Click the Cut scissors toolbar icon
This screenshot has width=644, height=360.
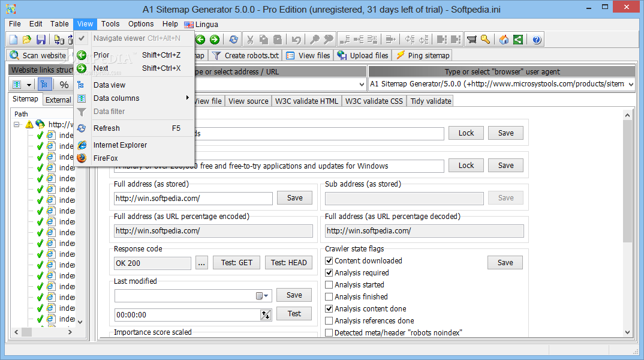tap(250, 40)
